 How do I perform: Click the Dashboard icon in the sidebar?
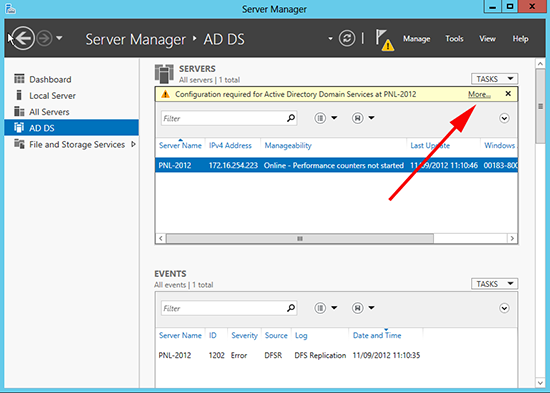click(19, 79)
